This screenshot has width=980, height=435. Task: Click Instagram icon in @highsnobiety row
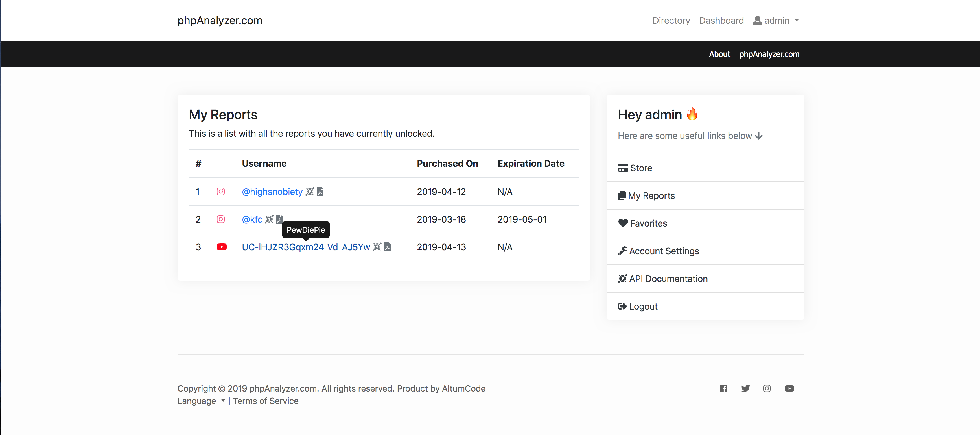pyautogui.click(x=221, y=192)
